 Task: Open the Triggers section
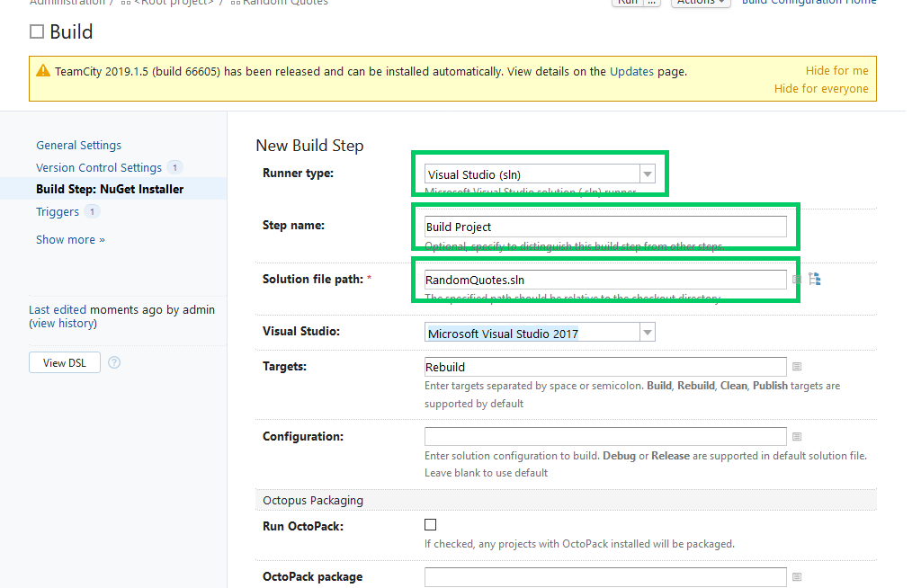pos(58,211)
